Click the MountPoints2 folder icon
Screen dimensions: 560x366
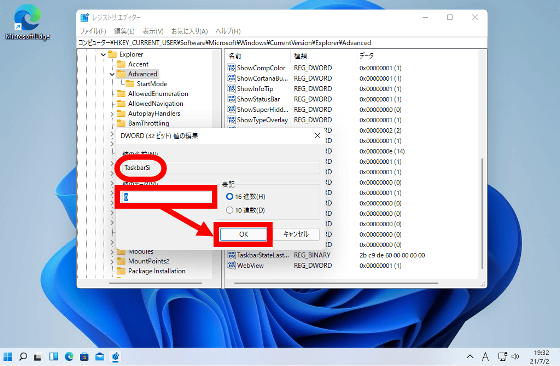click(121, 261)
